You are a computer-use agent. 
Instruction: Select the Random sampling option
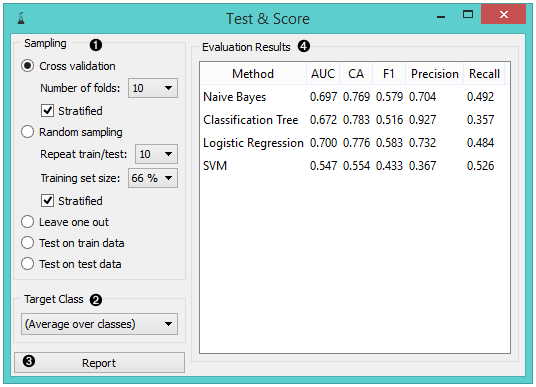coord(27,132)
